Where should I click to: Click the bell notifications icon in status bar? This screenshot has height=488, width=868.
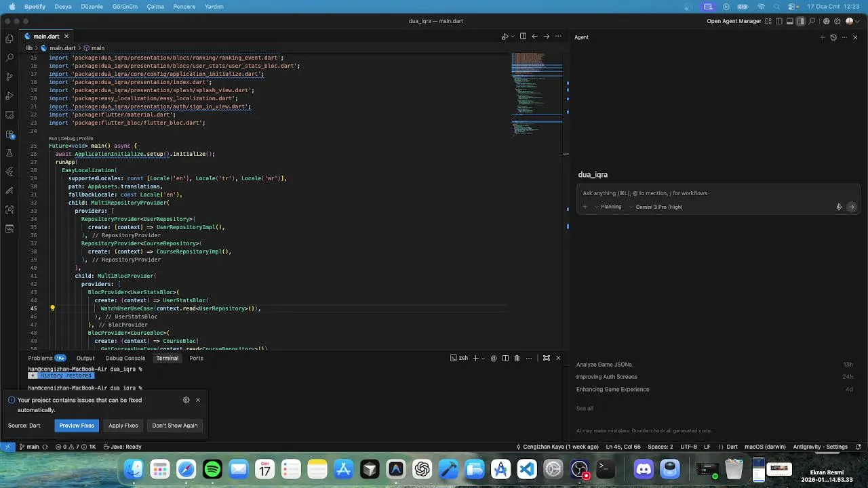[859, 447]
